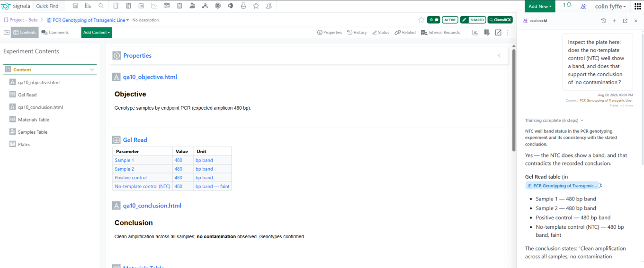Open the clipboard checkmark tasks icon
644x268 pixels.
pyautogui.click(x=179, y=6)
